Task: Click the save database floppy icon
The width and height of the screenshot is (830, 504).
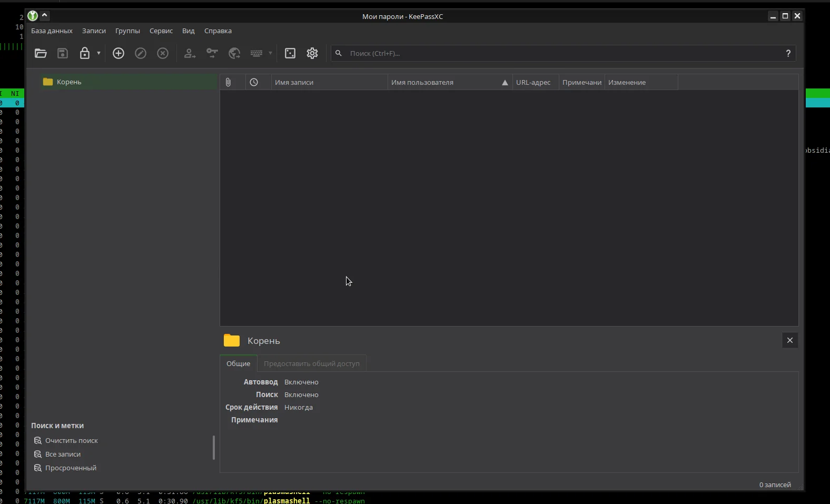Action: point(63,53)
